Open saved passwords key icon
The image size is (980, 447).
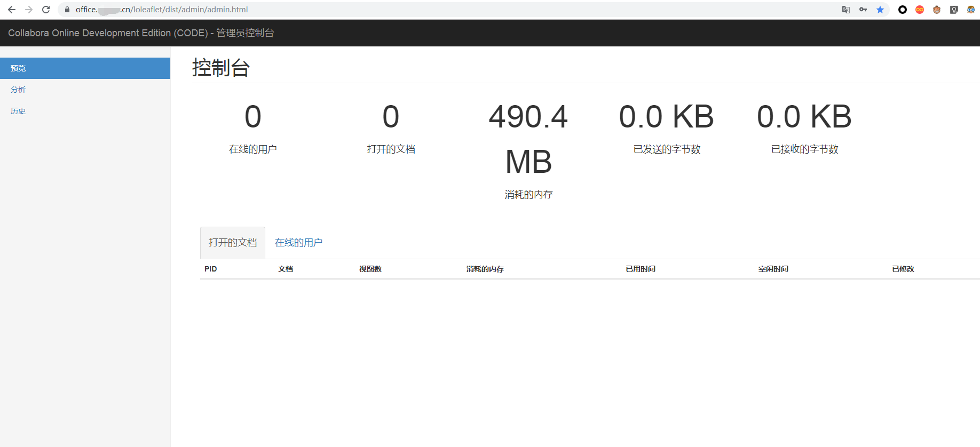tap(863, 10)
